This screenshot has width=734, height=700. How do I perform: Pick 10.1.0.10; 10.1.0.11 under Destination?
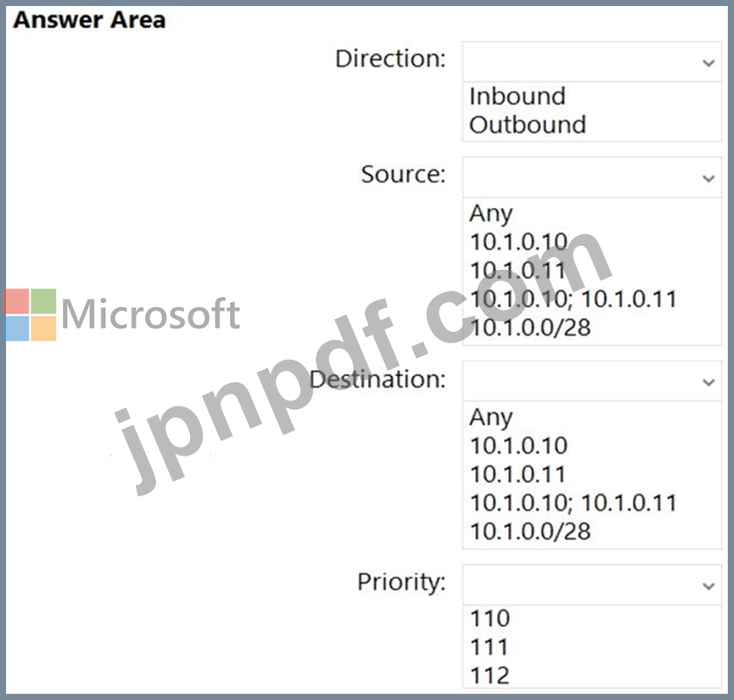tap(573, 502)
